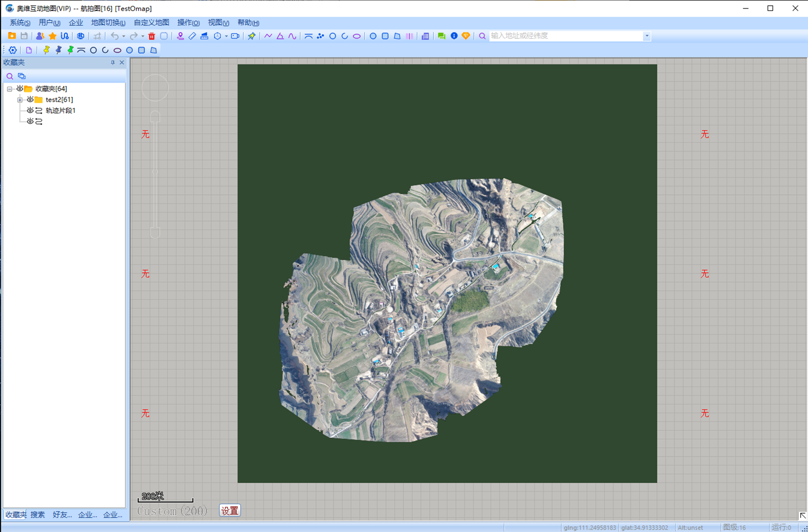Click the zoom slider track on map

tap(155, 173)
